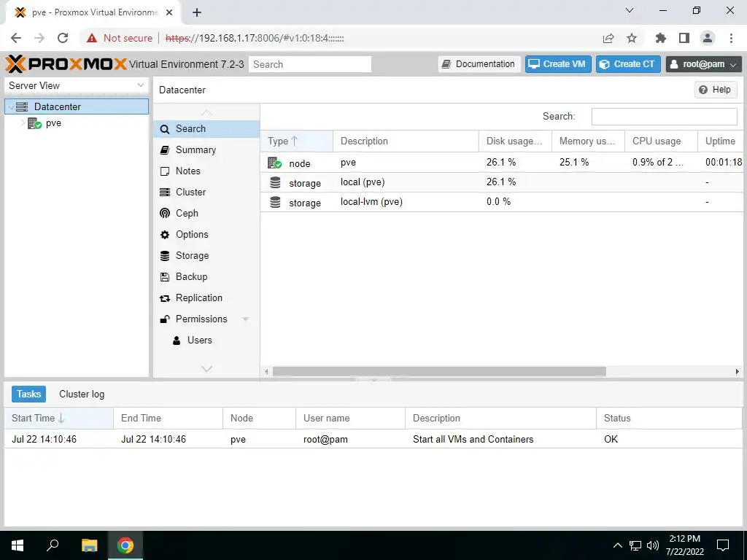Go back with the browser back arrow
The width and height of the screenshot is (747, 560).
pos(16,38)
